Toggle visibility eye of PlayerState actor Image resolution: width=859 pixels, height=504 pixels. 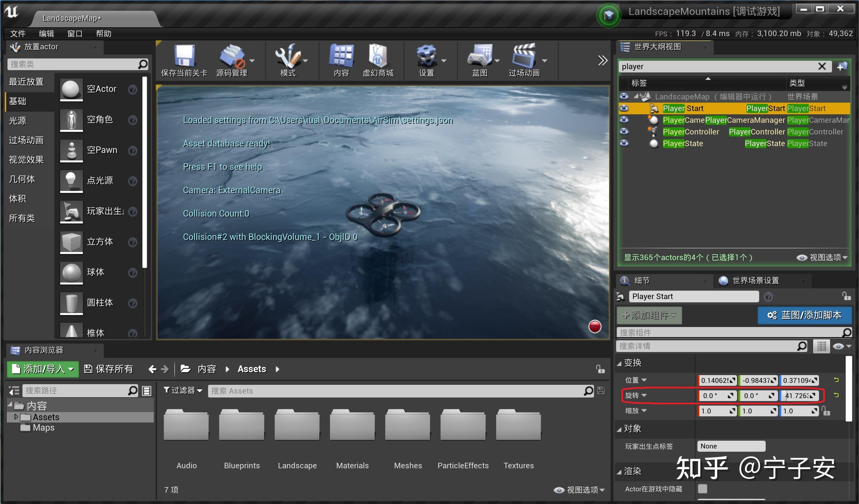624,143
